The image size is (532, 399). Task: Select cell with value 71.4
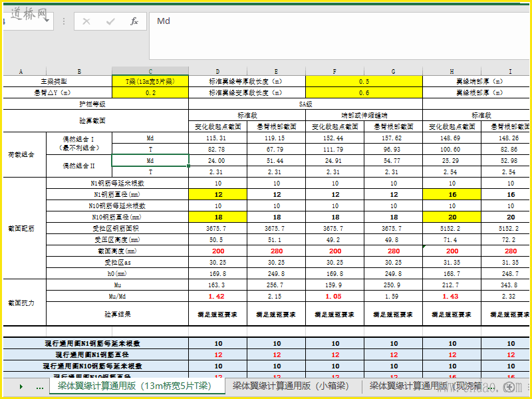coord(452,239)
